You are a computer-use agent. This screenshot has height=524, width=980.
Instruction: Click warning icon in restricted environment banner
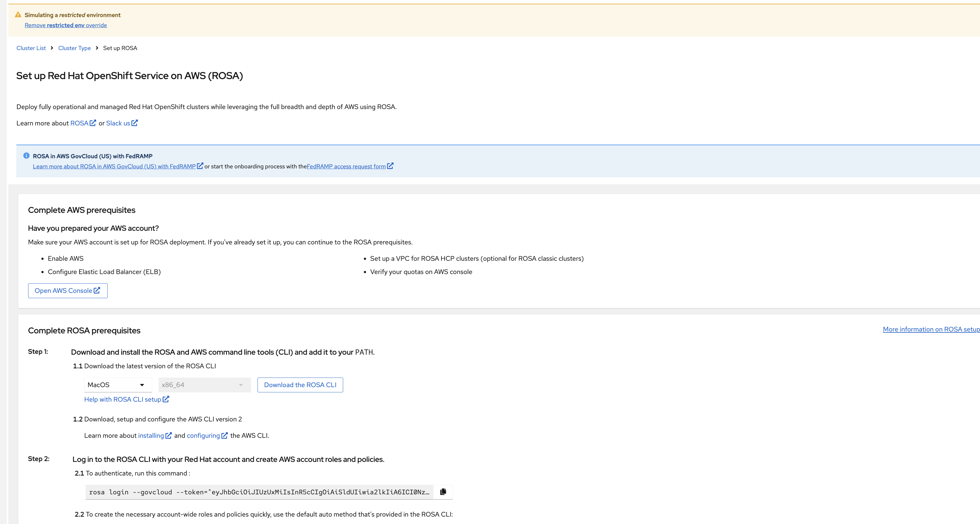[x=18, y=15]
